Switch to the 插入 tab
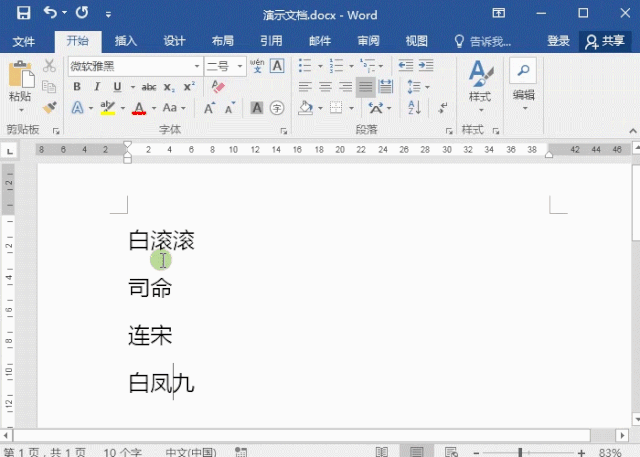The width and height of the screenshot is (640, 457). point(126,41)
